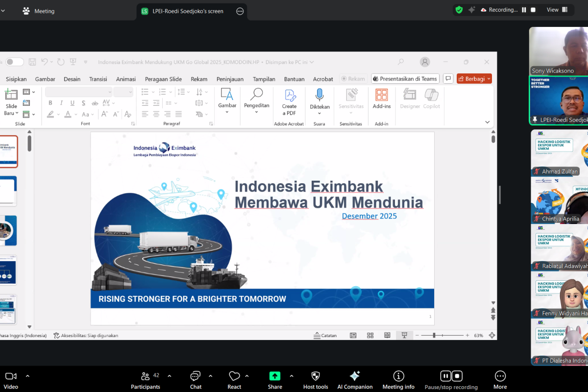Click the Reset slide icon
Screen dimensions: 588x392
[x=26, y=103]
